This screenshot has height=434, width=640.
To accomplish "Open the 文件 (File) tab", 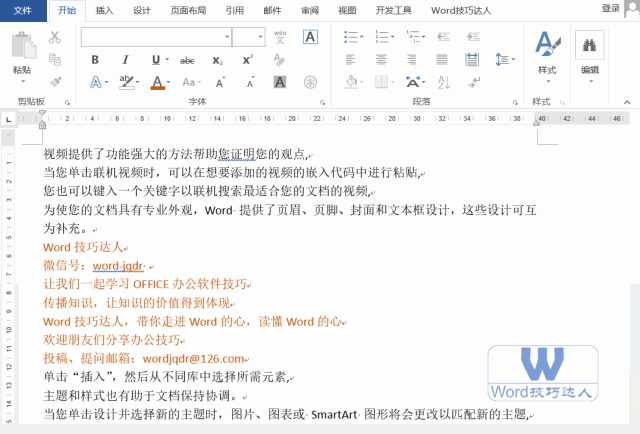I will coord(22,11).
